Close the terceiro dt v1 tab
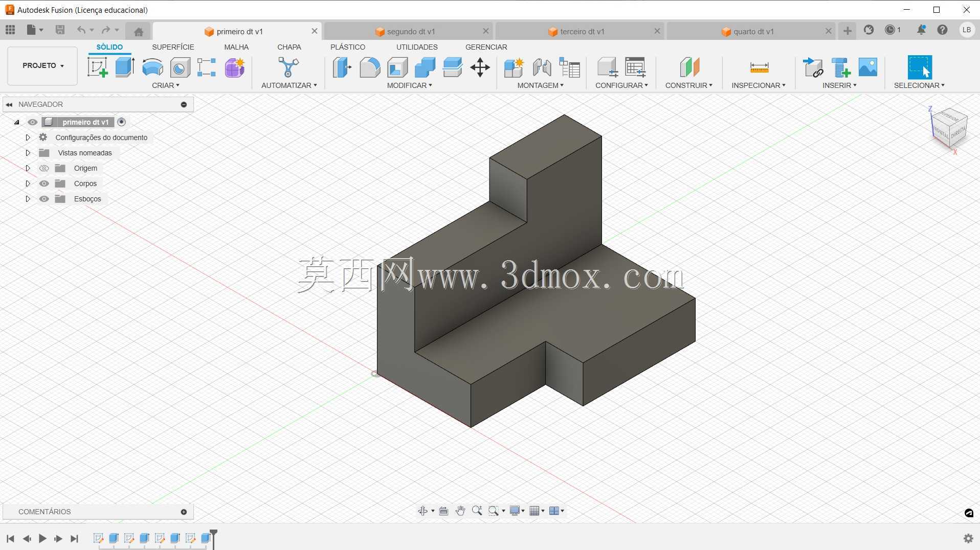The image size is (980, 550). coord(657,31)
